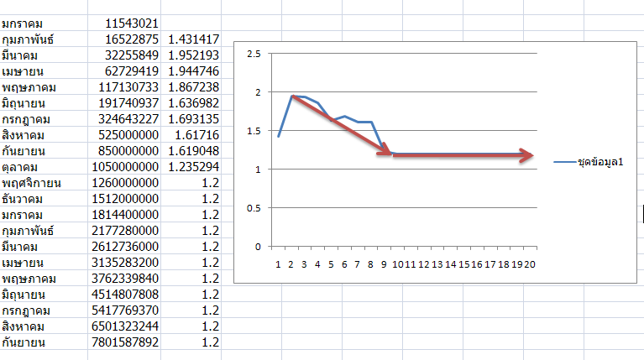
Task: Select the cell with value 16522875
Action: (x=124, y=39)
